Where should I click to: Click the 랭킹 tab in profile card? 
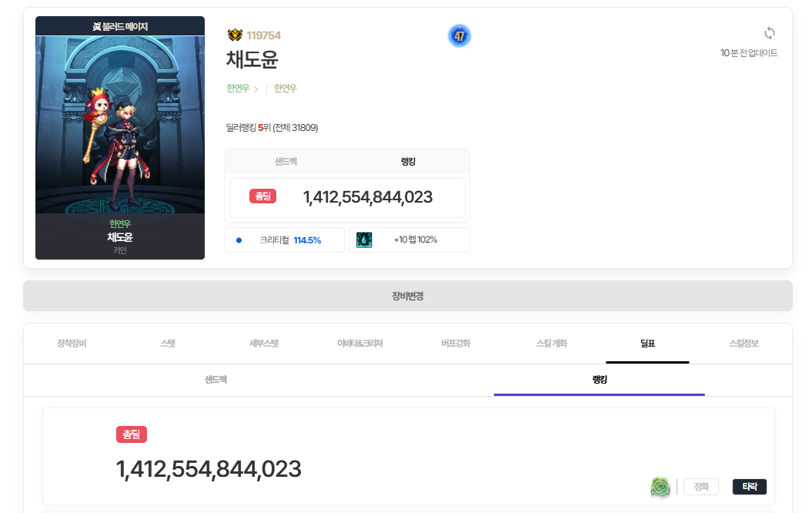coord(408,162)
